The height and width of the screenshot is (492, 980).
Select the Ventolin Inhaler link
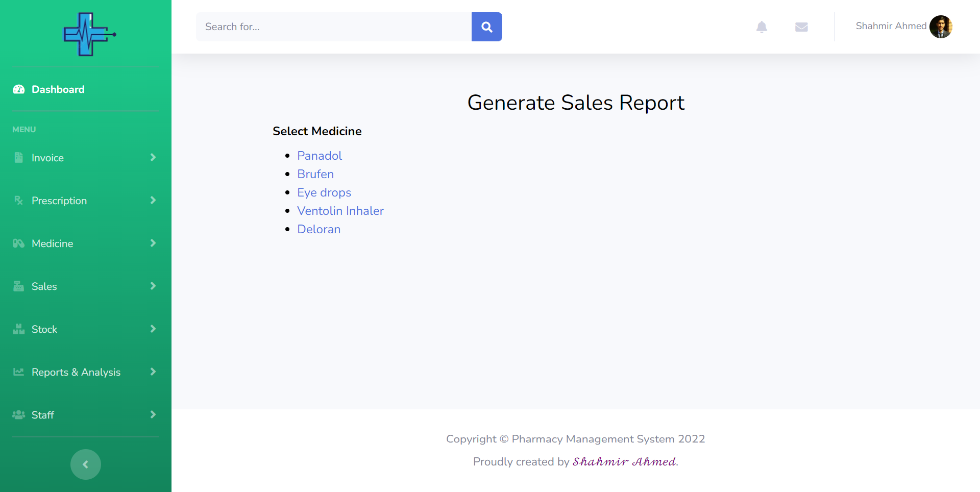340,211
